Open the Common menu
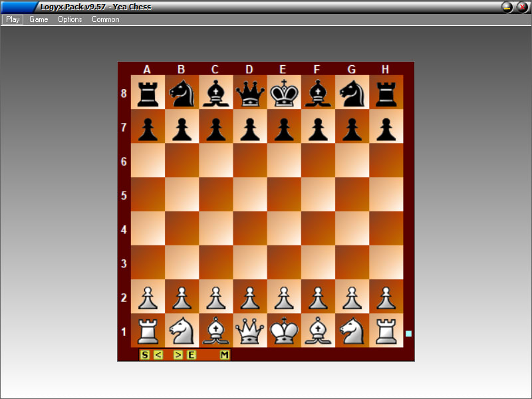The image size is (532, 399). 106,19
